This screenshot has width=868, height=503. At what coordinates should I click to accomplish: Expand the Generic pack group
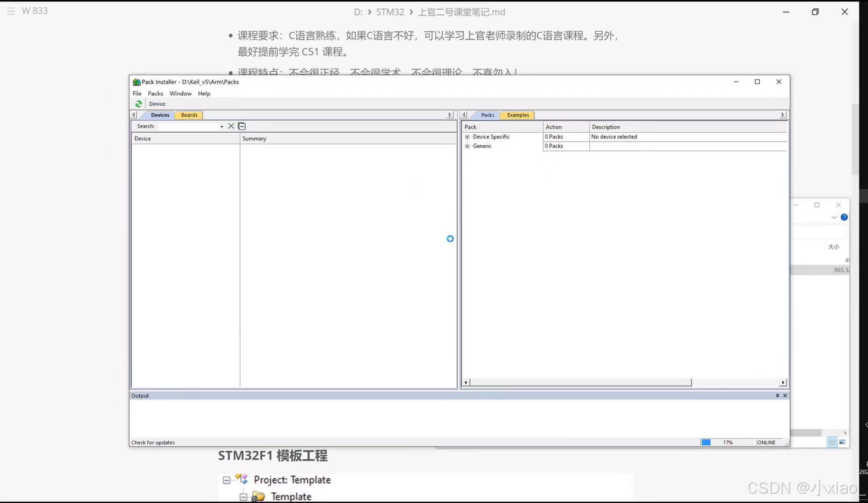(x=468, y=146)
